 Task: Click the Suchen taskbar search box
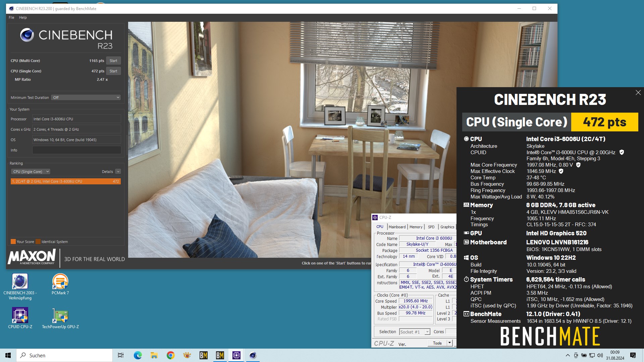pos(64,355)
